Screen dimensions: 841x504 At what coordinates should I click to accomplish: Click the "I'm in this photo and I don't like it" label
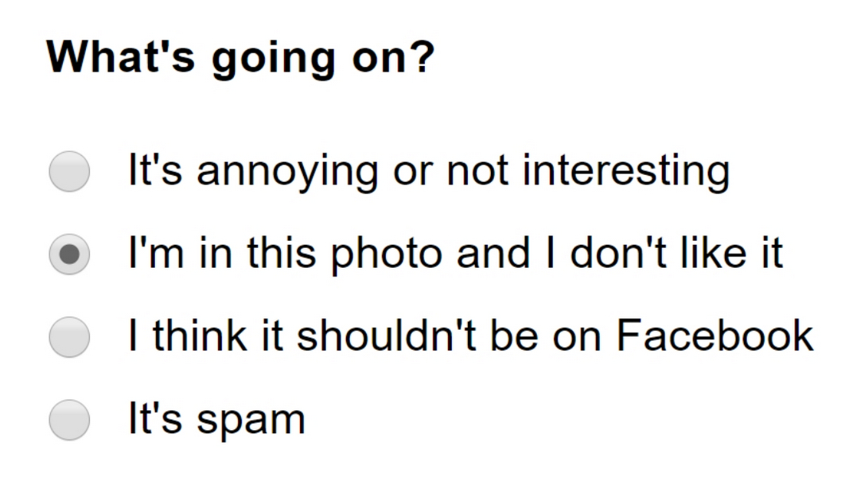click(x=455, y=254)
